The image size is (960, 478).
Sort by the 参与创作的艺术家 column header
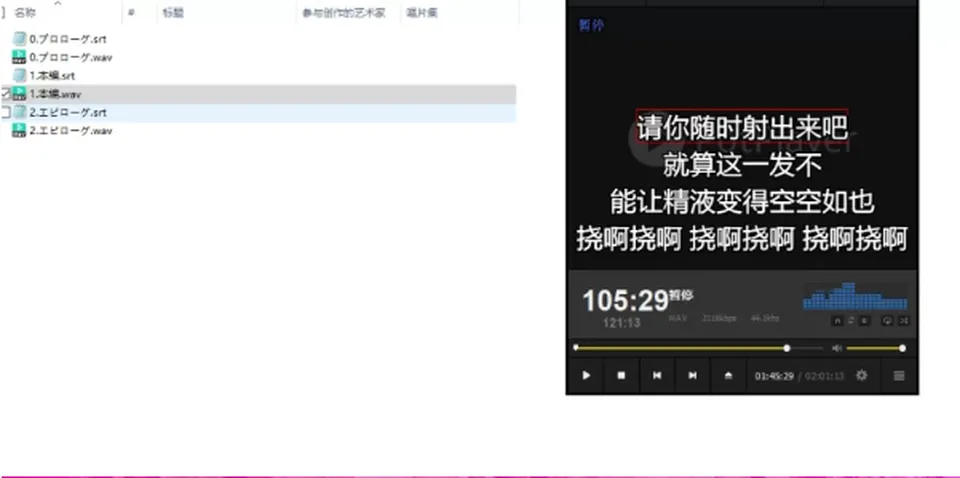pyautogui.click(x=343, y=12)
